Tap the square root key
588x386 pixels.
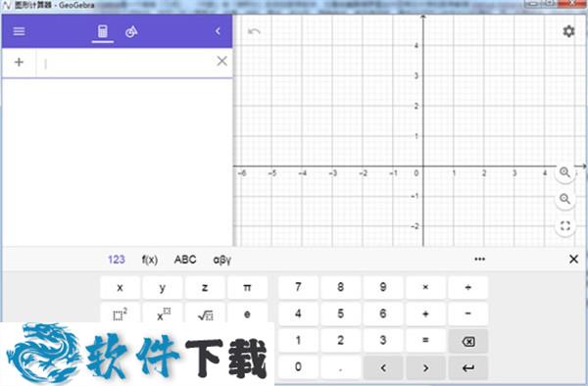coord(205,313)
